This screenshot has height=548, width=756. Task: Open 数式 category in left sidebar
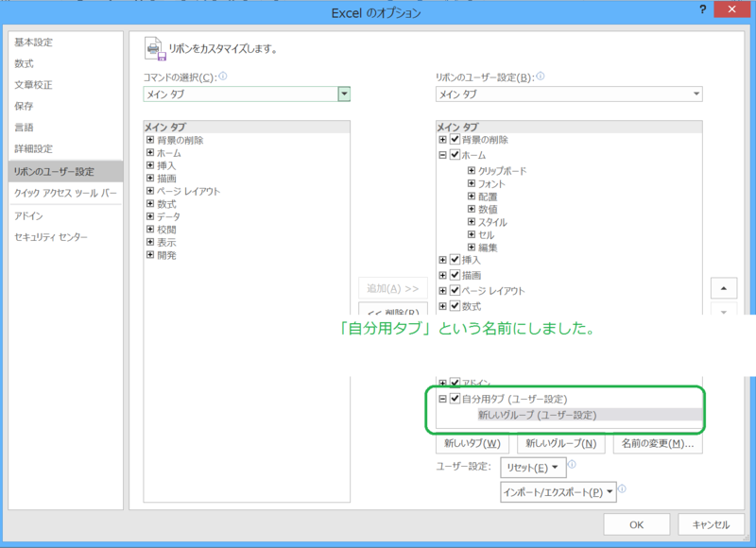[65, 63]
